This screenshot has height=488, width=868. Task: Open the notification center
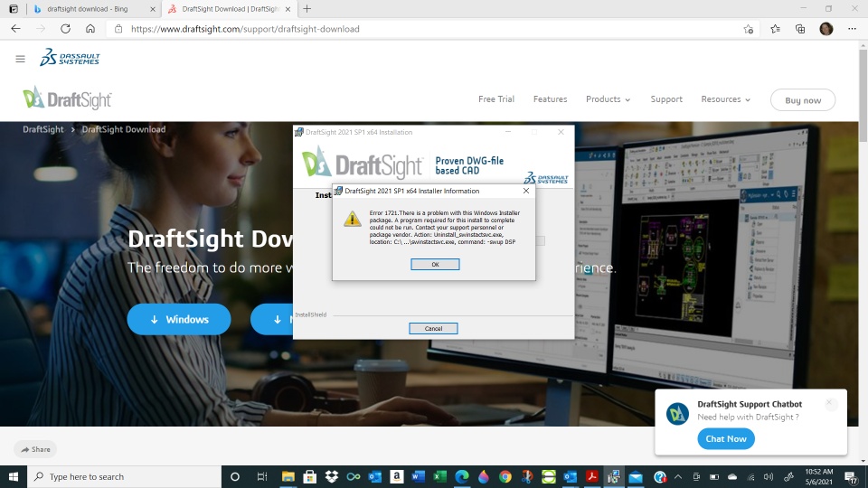click(x=852, y=476)
